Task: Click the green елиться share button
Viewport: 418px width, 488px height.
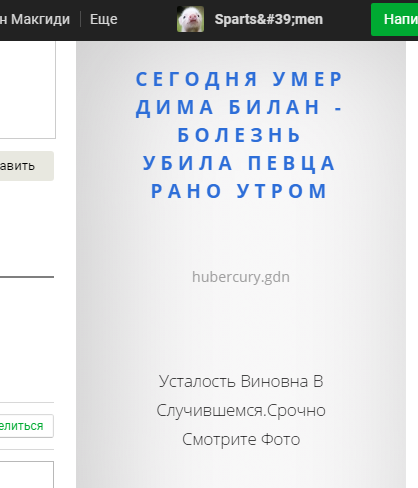Action: pos(27,426)
